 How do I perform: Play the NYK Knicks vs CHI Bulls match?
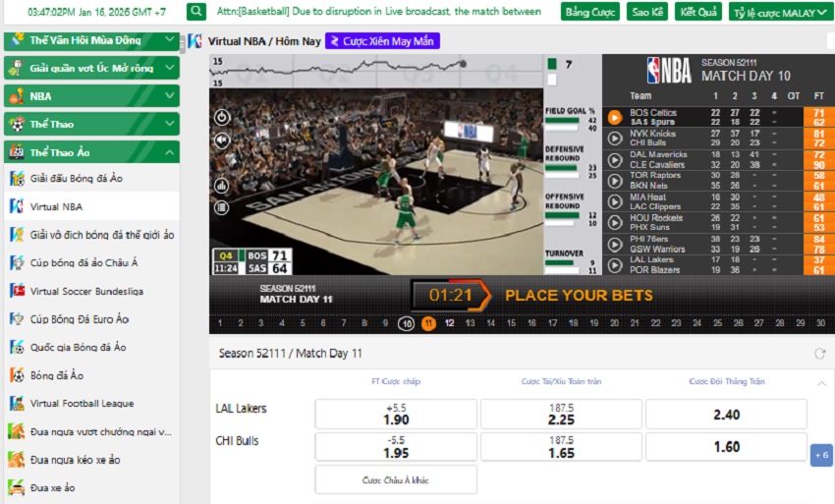click(615, 139)
